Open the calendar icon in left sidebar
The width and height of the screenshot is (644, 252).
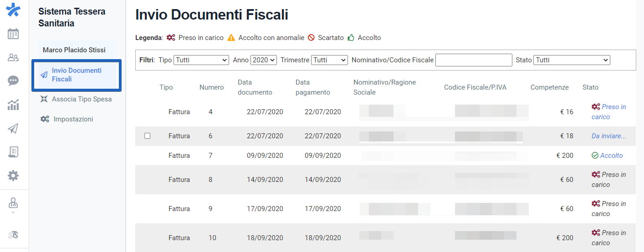pyautogui.click(x=13, y=34)
